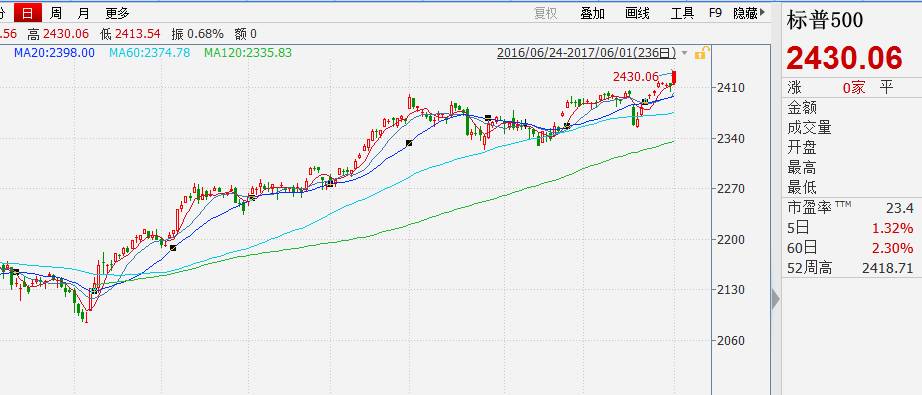Click the 2200 price axis label
The height and width of the screenshot is (395, 922).
[x=731, y=240]
